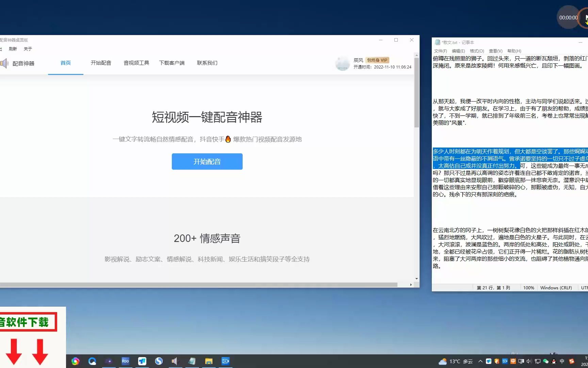
Task: Open the 帮助(H) menu in Notepad
Action: pos(514,51)
